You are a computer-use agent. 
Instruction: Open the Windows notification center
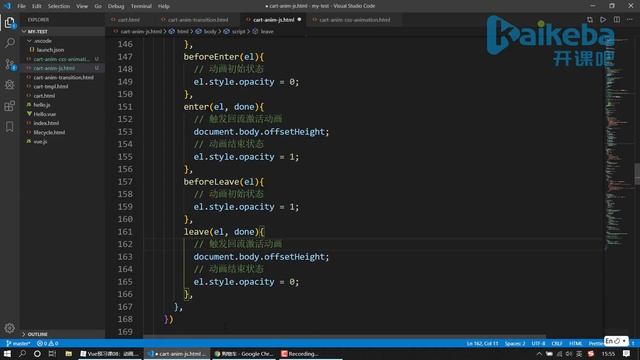click(627, 354)
